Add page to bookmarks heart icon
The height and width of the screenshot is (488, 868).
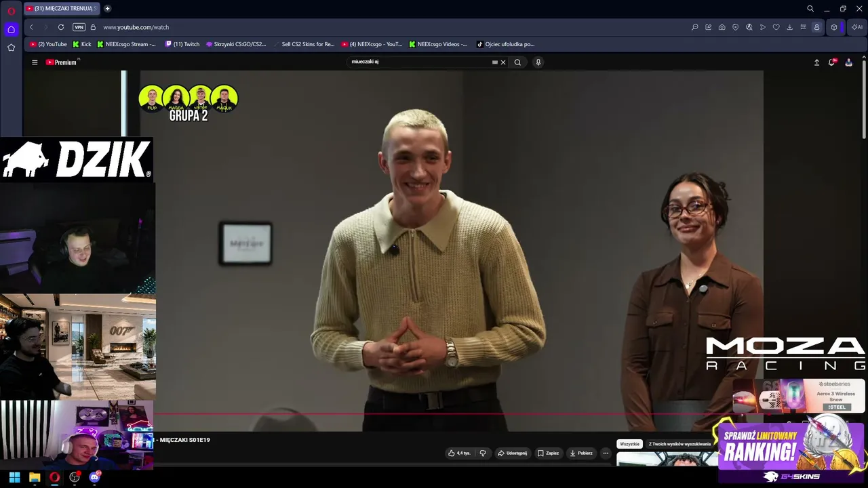point(776,27)
